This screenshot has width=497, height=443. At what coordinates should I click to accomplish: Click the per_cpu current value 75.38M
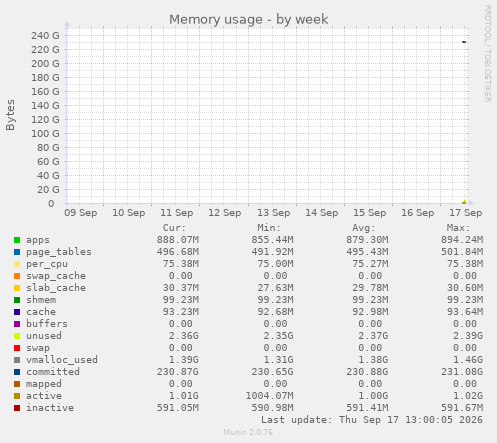[x=181, y=264]
